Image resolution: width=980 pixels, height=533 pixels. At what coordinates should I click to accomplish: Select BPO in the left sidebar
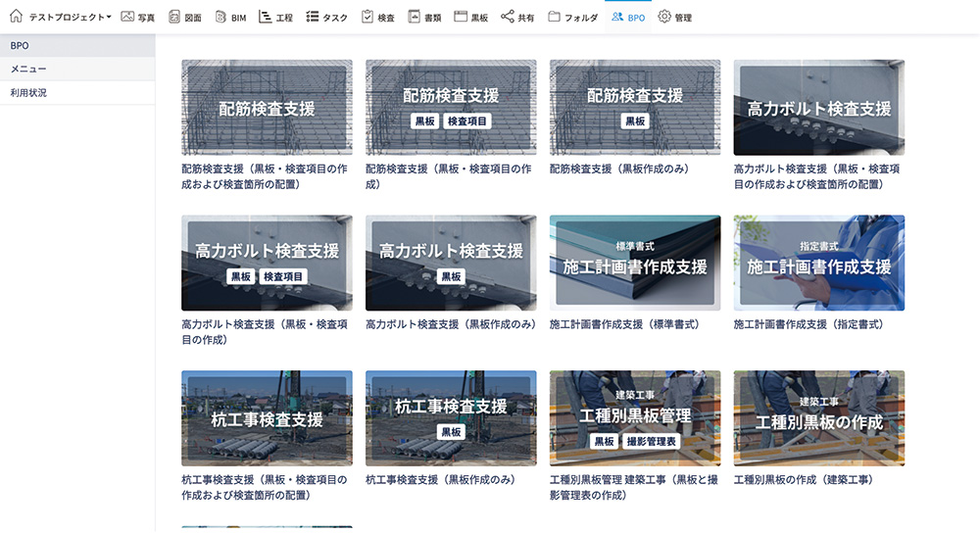point(77,46)
